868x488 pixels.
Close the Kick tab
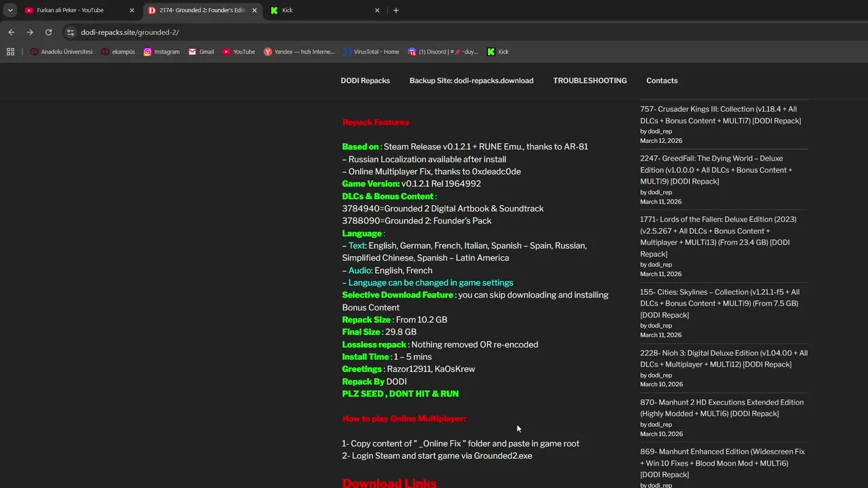(377, 10)
